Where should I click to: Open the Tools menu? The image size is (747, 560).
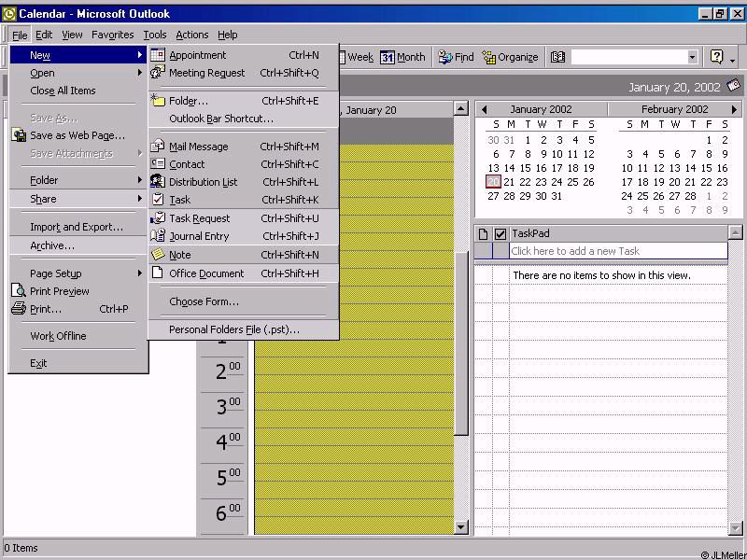pos(155,35)
